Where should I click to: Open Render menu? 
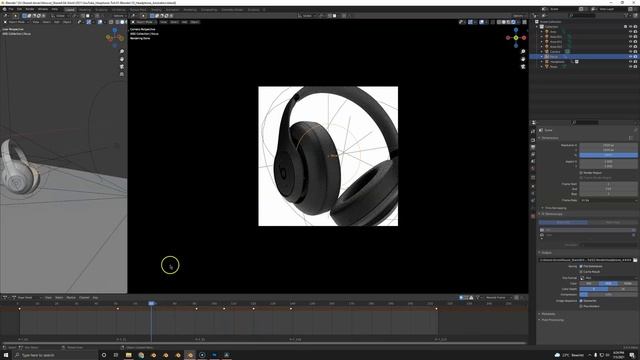click(x=30, y=9)
